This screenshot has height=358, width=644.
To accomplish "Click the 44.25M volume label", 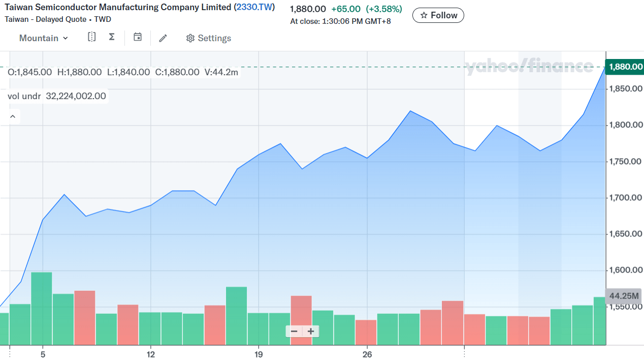I will click(x=624, y=296).
